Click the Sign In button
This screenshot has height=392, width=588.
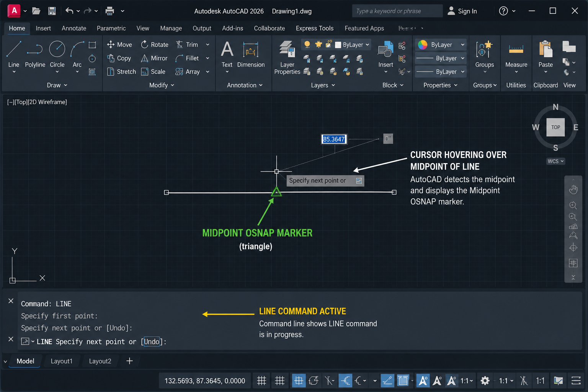[462, 11]
